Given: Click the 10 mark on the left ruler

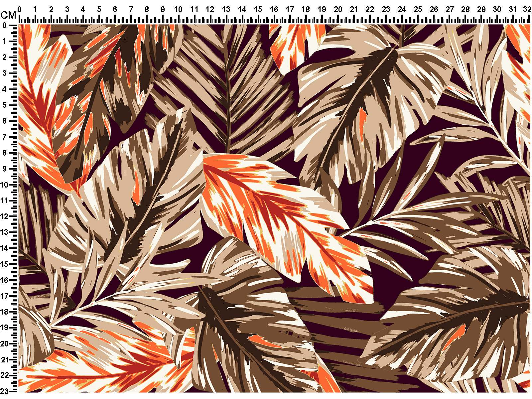Looking at the screenshot, I should (4, 185).
